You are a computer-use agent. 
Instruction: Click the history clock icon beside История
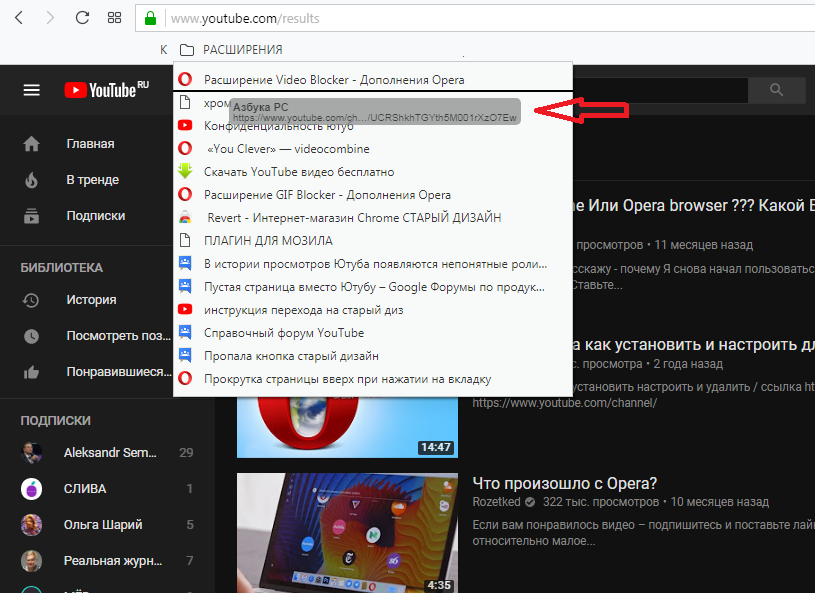pos(31,300)
